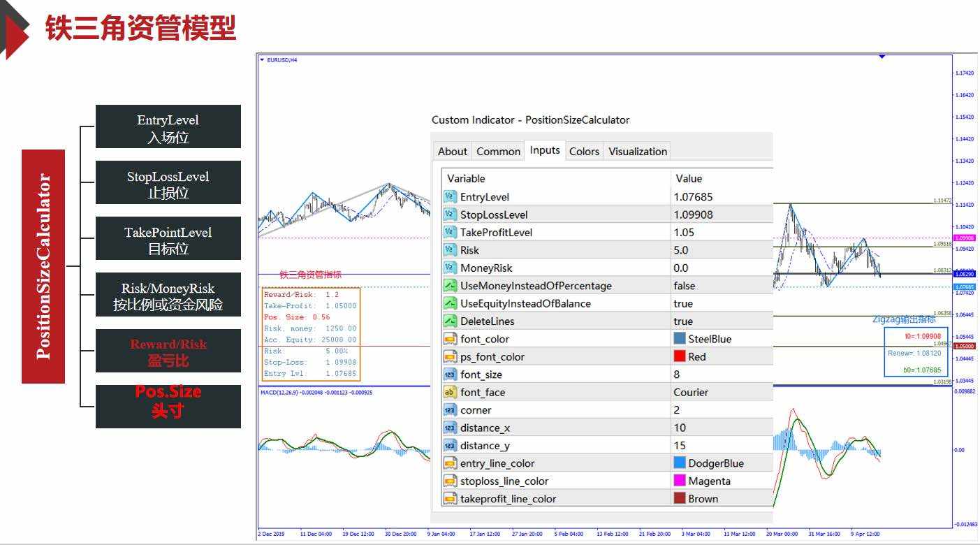
Task: Select the Reward/Risk 盈亏比 box
Action: (168, 351)
